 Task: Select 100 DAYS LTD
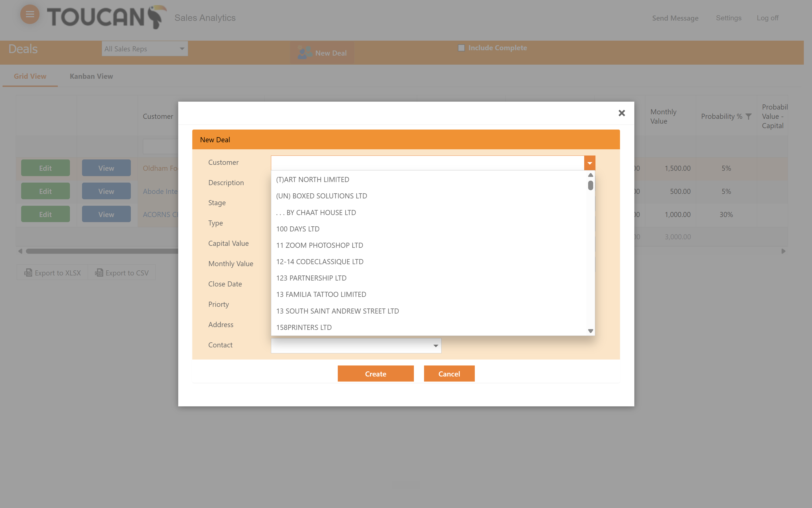[429, 229]
